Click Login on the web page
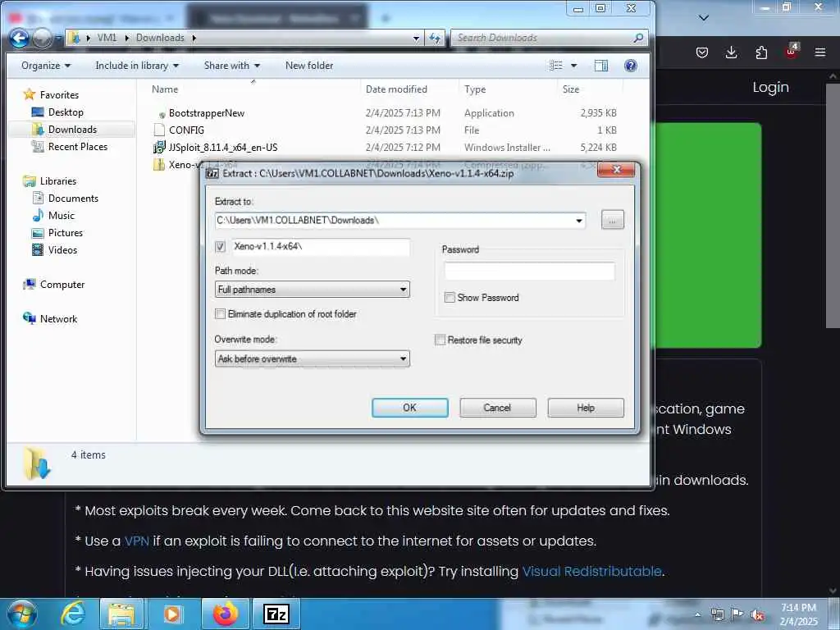The height and width of the screenshot is (630, 840). [x=770, y=87]
